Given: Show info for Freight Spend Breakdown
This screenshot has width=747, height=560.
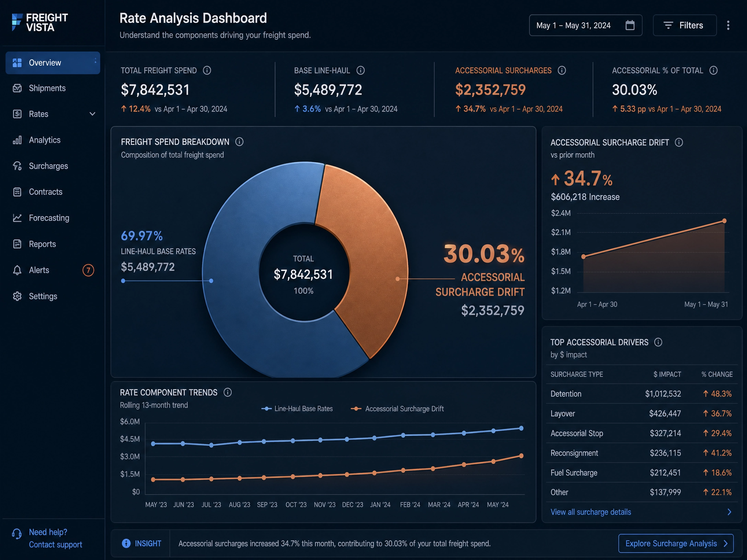Looking at the screenshot, I should (239, 142).
